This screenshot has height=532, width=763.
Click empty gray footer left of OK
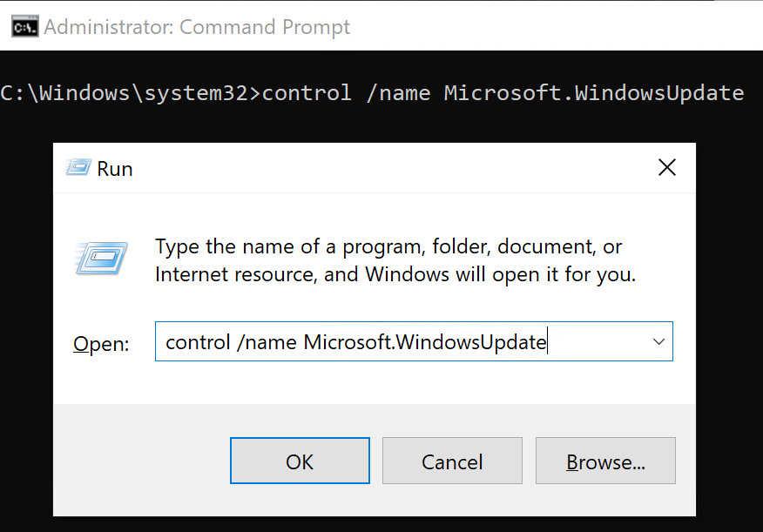[x=141, y=461]
